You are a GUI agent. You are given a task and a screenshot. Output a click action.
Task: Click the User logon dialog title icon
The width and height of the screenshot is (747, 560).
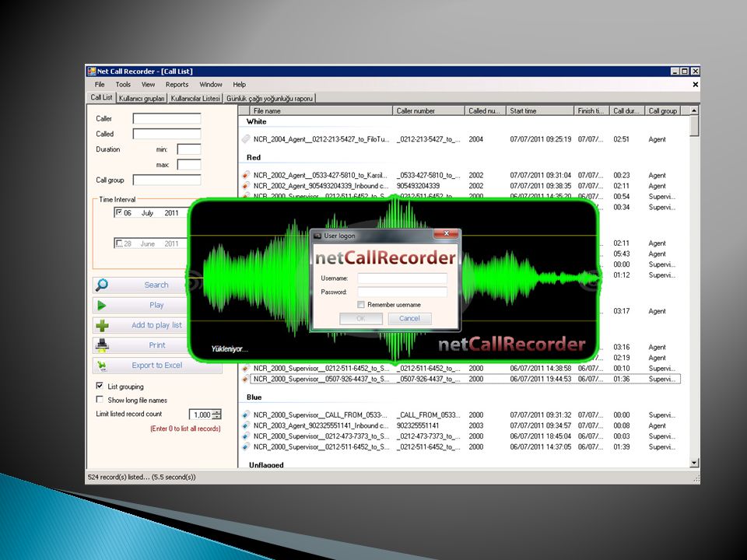point(317,236)
